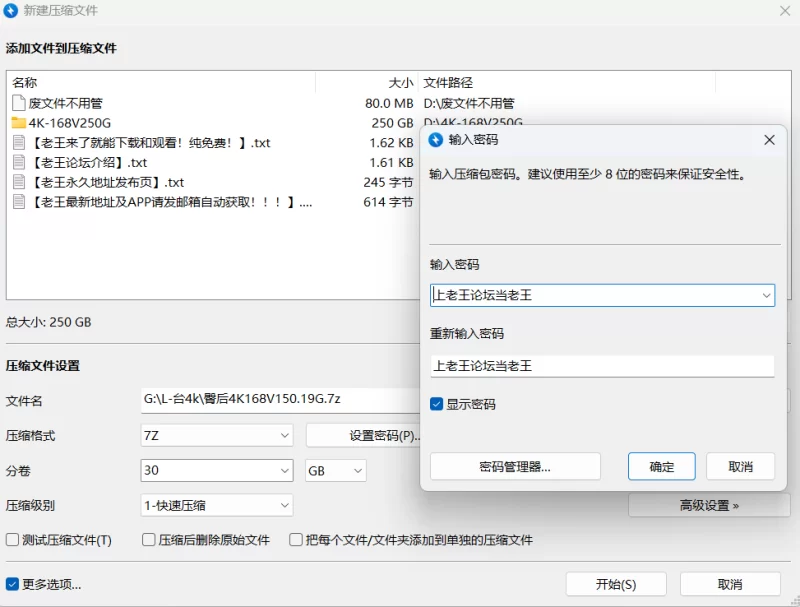The height and width of the screenshot is (607, 800).
Task: Toggle the 更多选项 checkbox
Action: tap(13, 584)
